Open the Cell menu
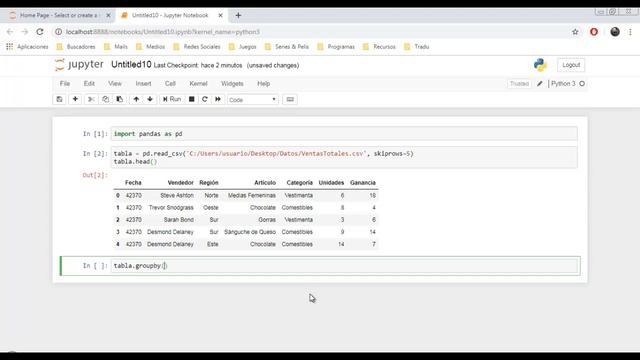This screenshot has height=360, width=640. [170, 84]
